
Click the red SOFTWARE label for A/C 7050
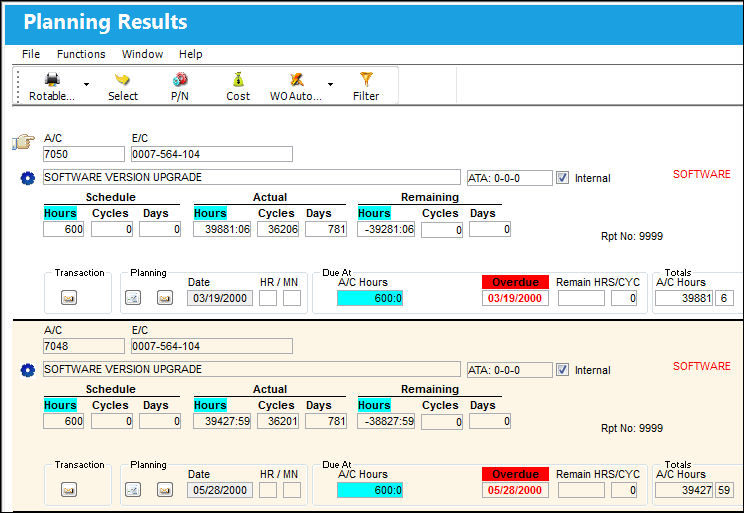click(x=701, y=174)
